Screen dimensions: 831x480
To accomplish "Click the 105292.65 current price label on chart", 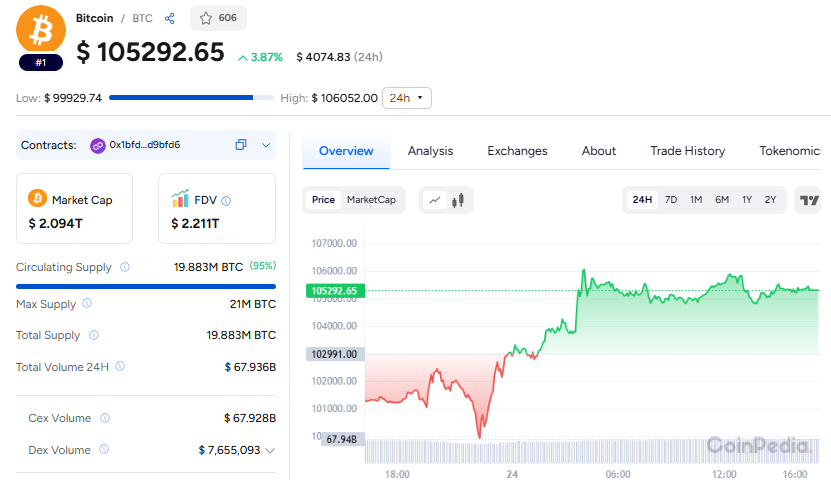I will 335,290.
